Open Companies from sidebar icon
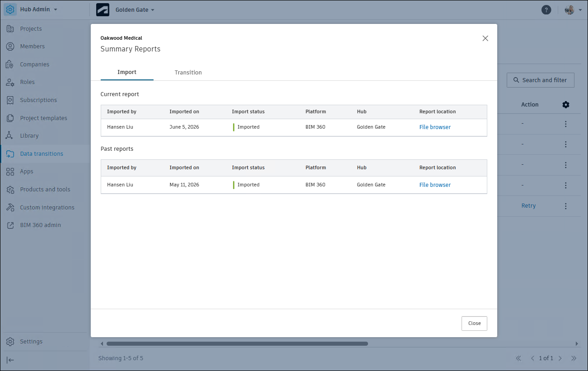The image size is (588, 371). (10, 64)
